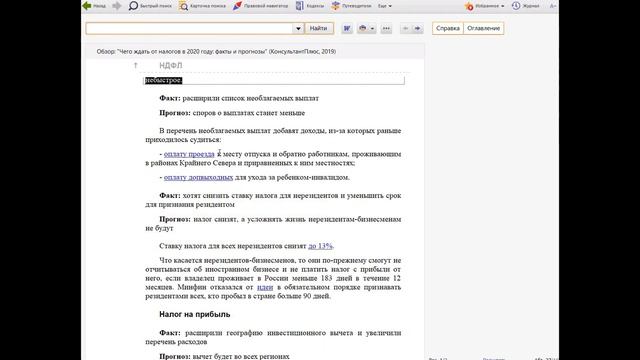Export document to Word icon
Image resolution: width=640 pixels, height=360 pixels.
click(x=347, y=28)
